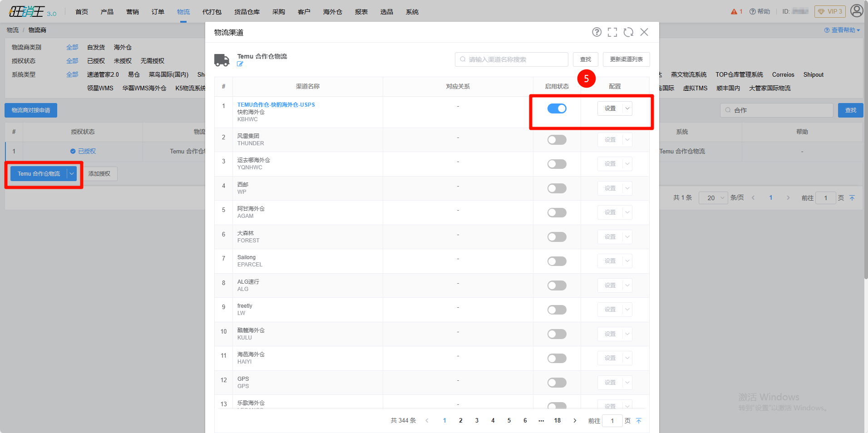The width and height of the screenshot is (868, 433).
Task: Toggle fullscreen for the 物流渠道 dialog
Action: 612,32
